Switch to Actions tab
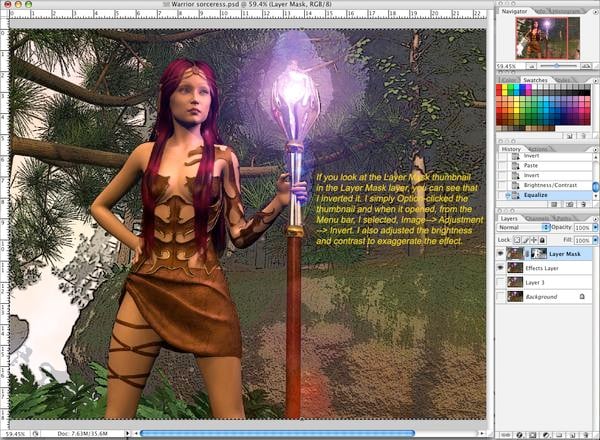The height and width of the screenshot is (440, 600). [x=538, y=149]
